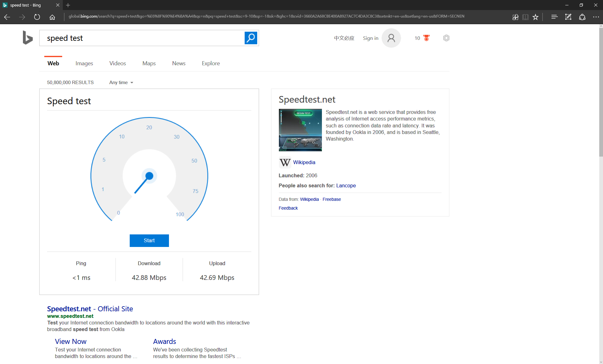This screenshot has height=364, width=603.
Task: Switch to the Explore tab
Action: pyautogui.click(x=211, y=63)
